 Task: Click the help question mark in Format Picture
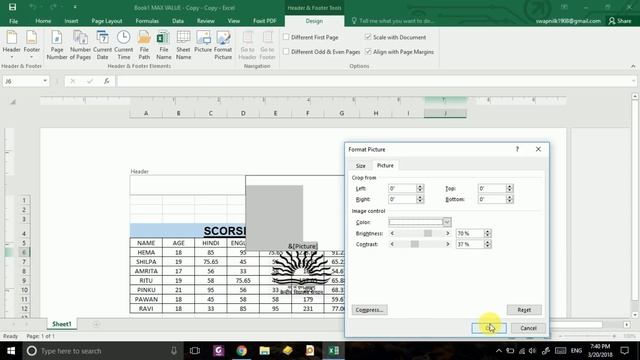coord(517,149)
